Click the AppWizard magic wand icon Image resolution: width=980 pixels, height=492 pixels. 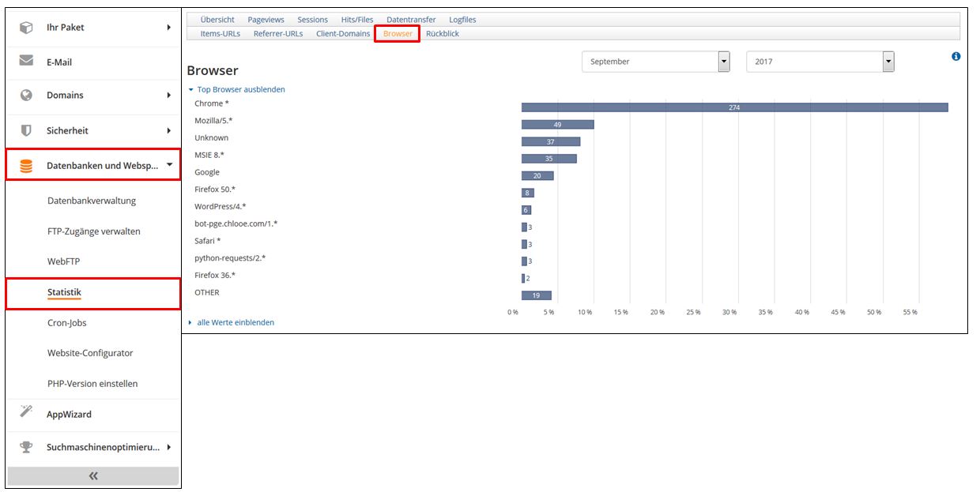pyautogui.click(x=26, y=414)
